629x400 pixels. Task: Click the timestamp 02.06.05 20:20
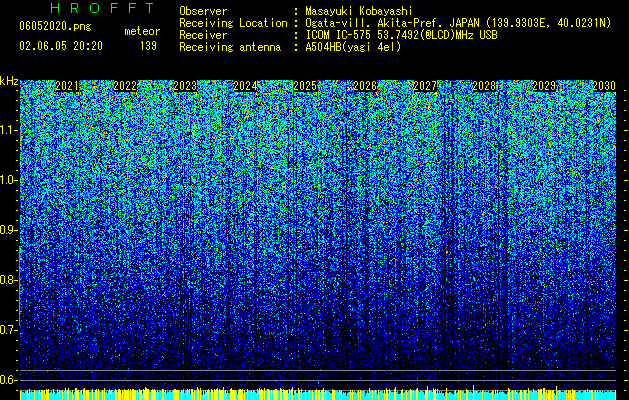point(61,46)
